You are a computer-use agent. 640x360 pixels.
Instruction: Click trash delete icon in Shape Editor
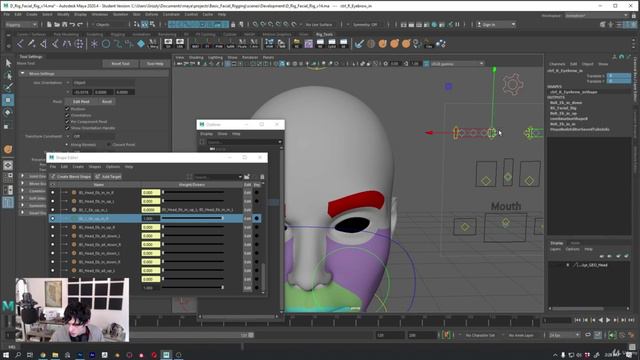click(262, 177)
